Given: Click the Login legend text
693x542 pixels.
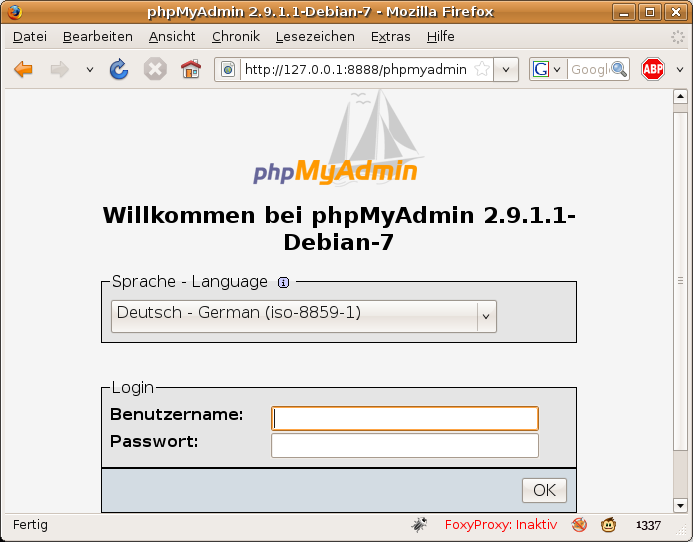Looking at the screenshot, I should pyautogui.click(x=133, y=388).
